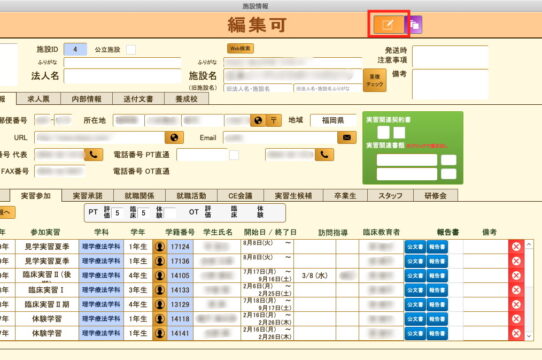This screenshot has width=542, height=360.
Task: Click the list scrollbar down arrow
Action: pyautogui.click(x=529, y=336)
